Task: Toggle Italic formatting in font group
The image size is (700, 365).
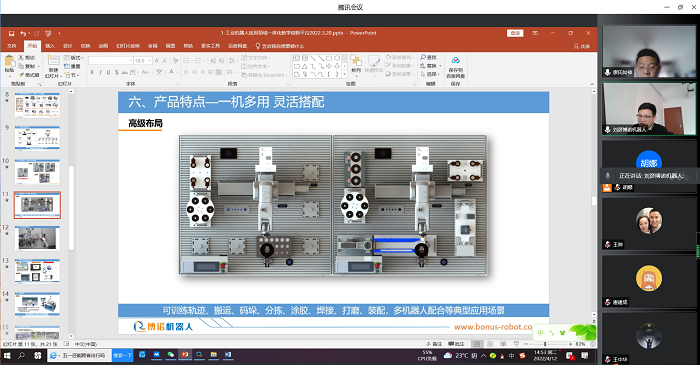Action: pos(100,72)
